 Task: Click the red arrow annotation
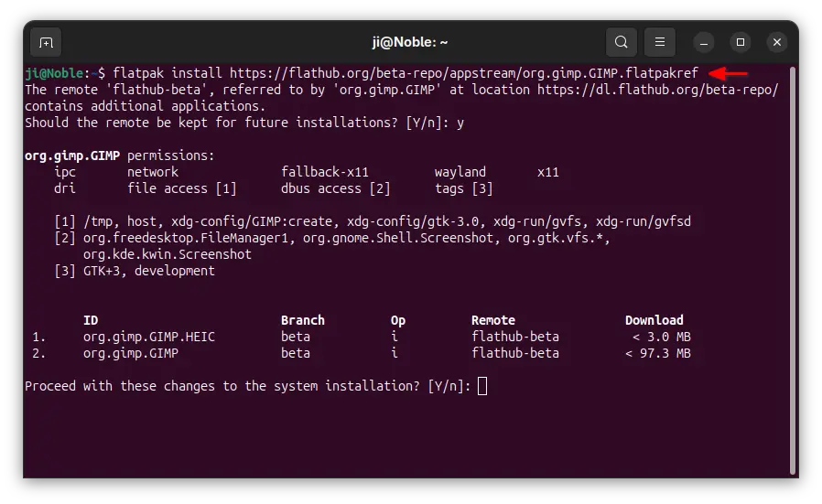pyautogui.click(x=728, y=73)
